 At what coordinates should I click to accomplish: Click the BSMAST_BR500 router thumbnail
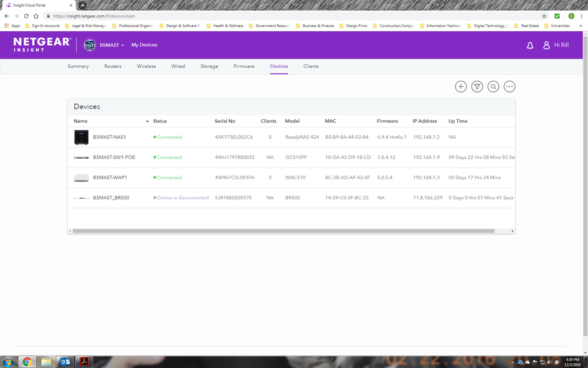pos(81,198)
